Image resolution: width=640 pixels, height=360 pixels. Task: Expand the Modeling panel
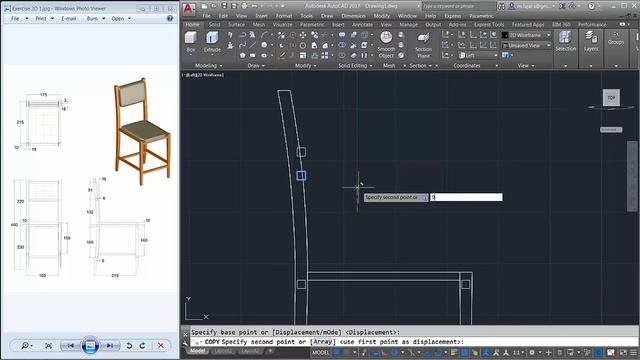click(x=209, y=66)
